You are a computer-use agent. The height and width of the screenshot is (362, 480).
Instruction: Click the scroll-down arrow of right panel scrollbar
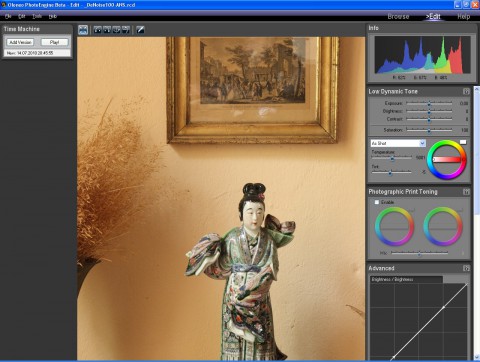pyautogui.click(x=476, y=357)
